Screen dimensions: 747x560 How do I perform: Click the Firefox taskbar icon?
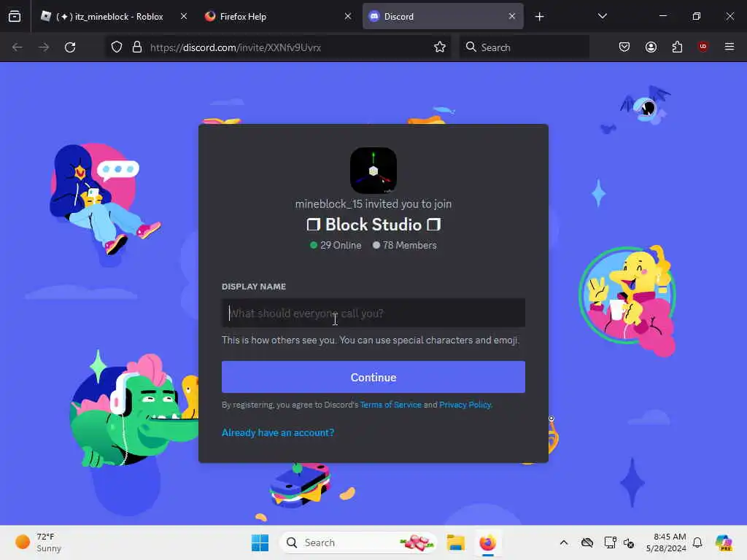(487, 542)
